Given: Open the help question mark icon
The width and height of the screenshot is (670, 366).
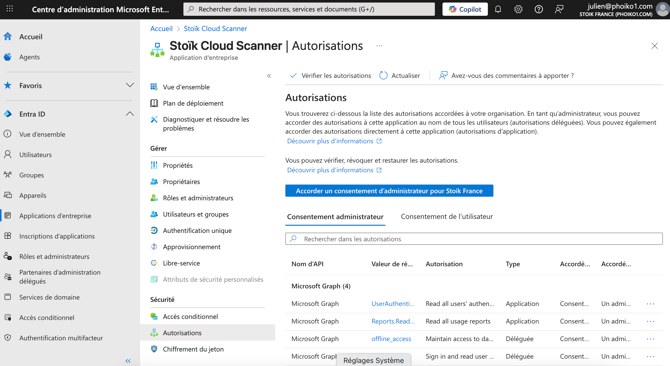Looking at the screenshot, I should point(539,9).
